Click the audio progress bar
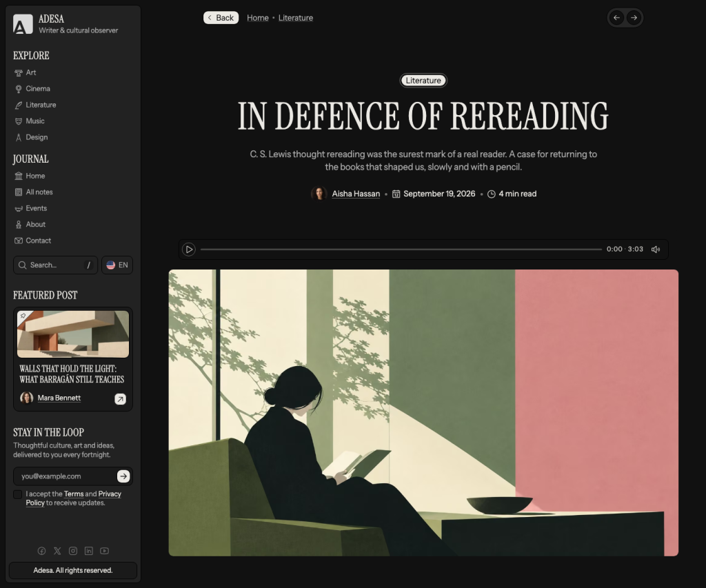 401,250
